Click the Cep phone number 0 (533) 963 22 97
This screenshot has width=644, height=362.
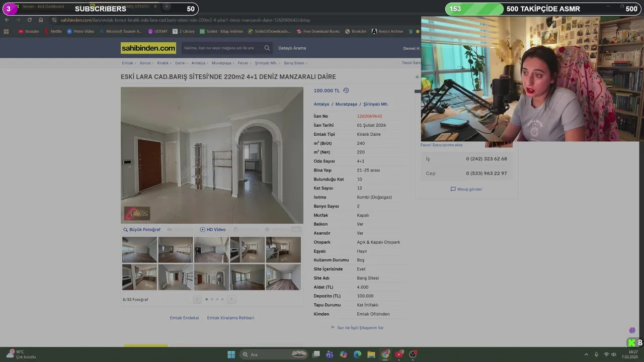486,173
